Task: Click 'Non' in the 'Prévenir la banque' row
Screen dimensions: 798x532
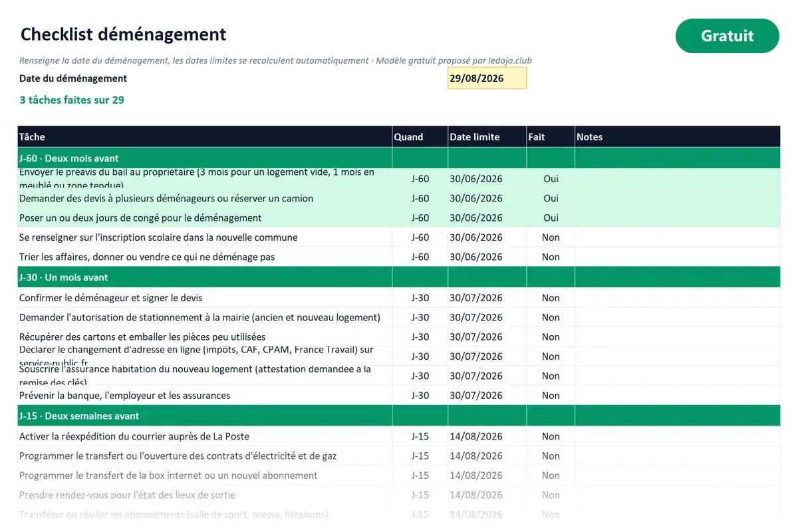Action: [x=551, y=395]
